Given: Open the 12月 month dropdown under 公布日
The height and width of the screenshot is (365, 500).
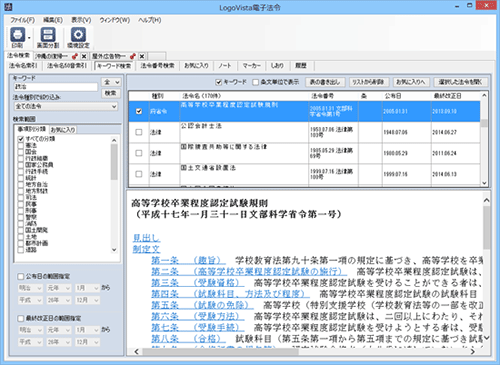Looking at the screenshot, I should point(87,300).
